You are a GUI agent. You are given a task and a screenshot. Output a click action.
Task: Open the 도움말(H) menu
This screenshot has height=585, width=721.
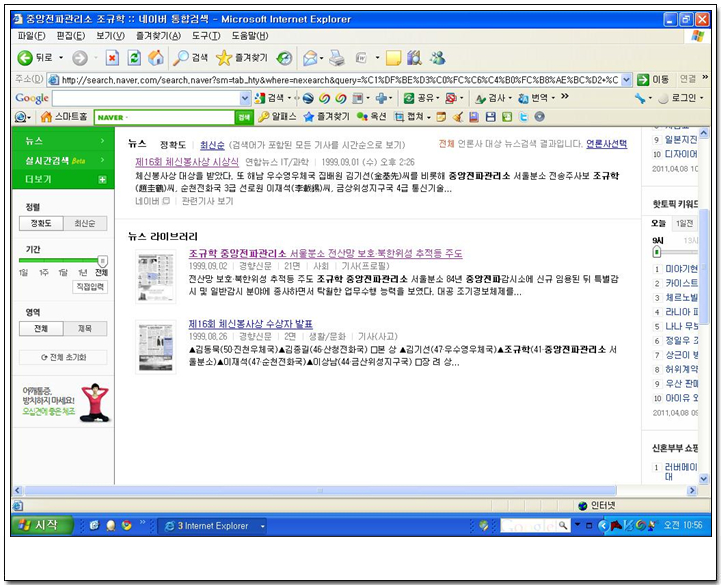(x=250, y=35)
